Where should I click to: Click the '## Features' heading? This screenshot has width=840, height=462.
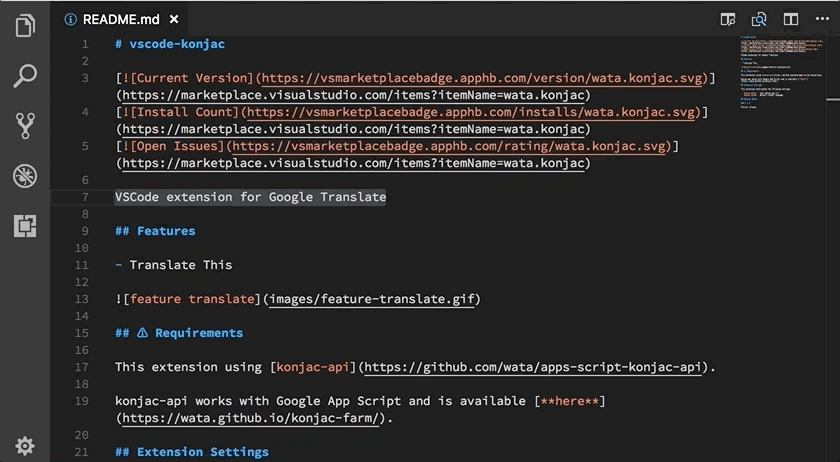[155, 231]
